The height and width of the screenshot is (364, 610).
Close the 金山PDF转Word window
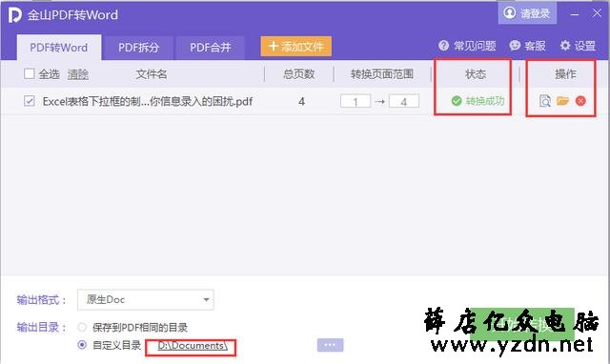click(x=597, y=13)
